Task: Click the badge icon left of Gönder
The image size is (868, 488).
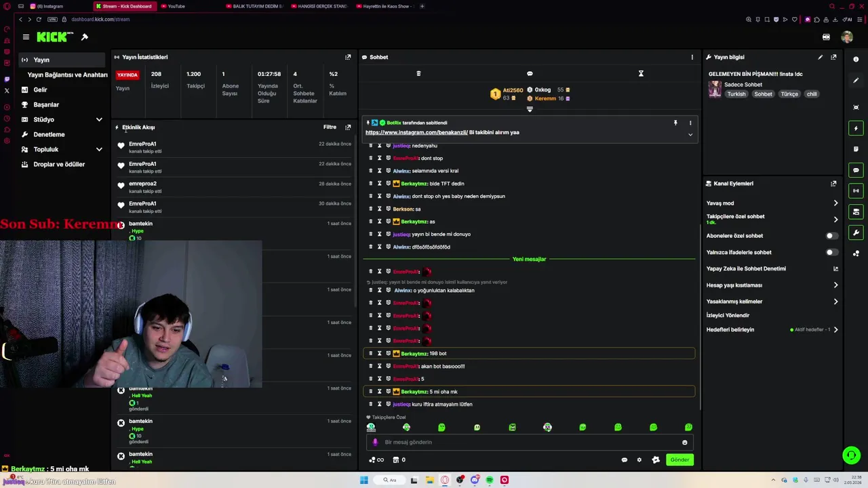Action: coord(656,460)
